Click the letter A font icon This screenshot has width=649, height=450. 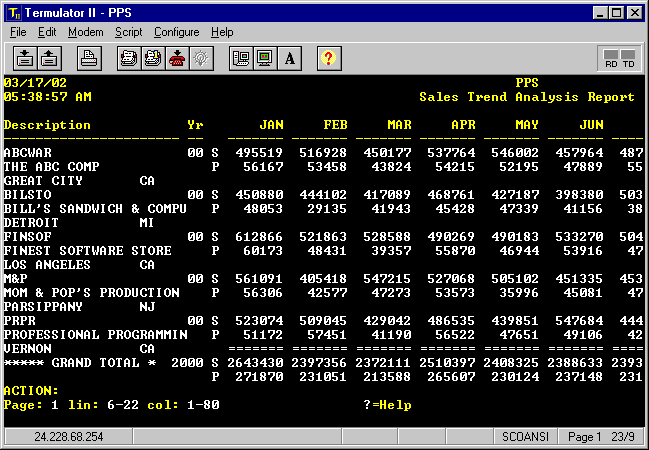point(290,58)
